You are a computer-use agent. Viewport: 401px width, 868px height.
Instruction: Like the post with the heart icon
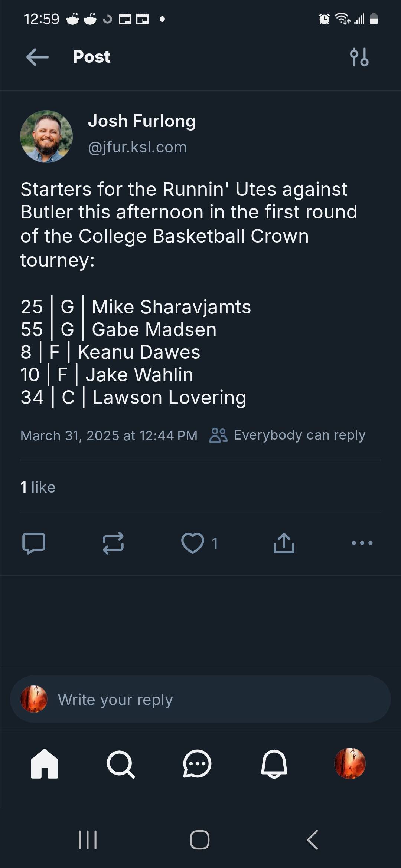point(192,543)
